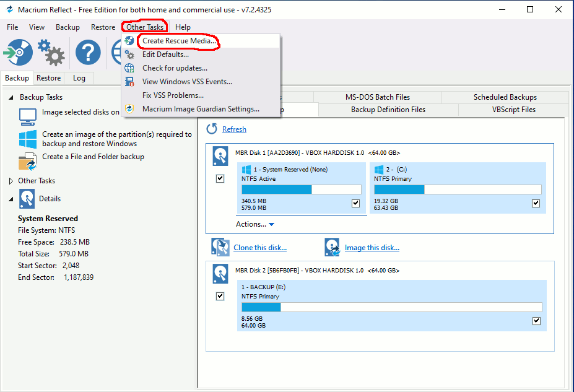Click the C: partition usage bar
Screen dimensions: 574x392
click(x=458, y=189)
